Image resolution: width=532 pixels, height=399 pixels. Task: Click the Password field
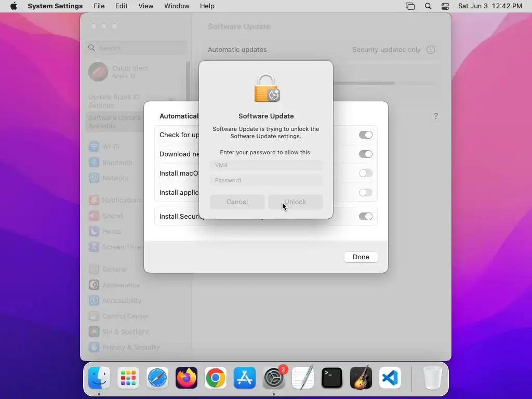tap(266, 180)
